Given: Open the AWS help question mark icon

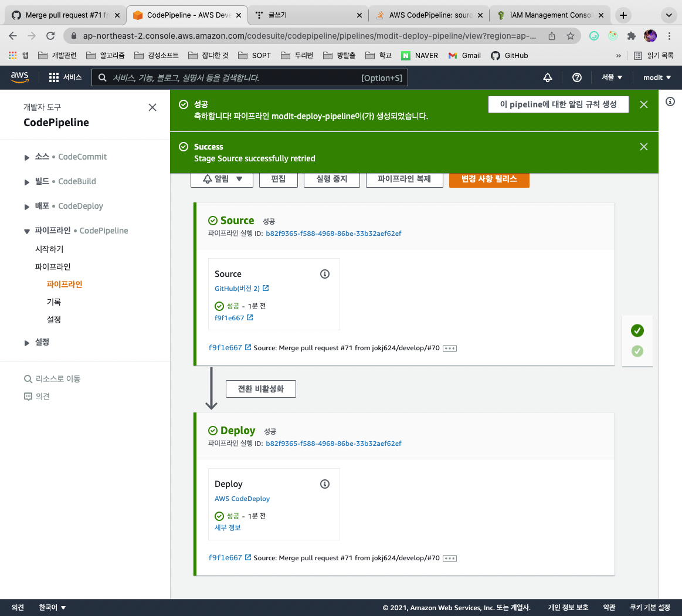Looking at the screenshot, I should [x=577, y=77].
